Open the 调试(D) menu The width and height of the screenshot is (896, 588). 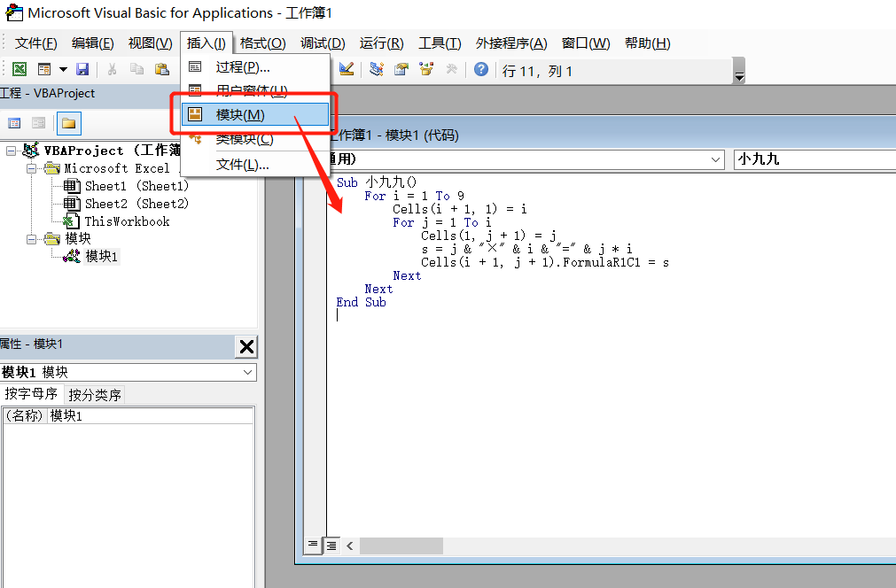coord(323,43)
